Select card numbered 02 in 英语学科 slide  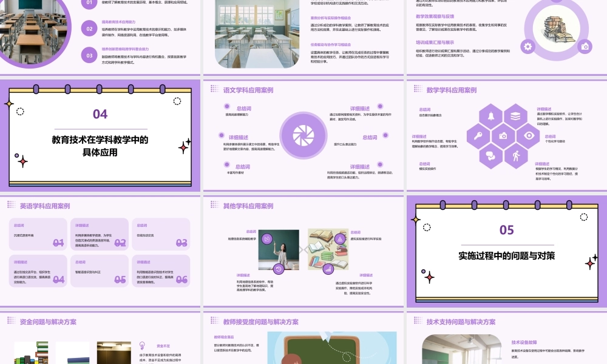pos(100,234)
